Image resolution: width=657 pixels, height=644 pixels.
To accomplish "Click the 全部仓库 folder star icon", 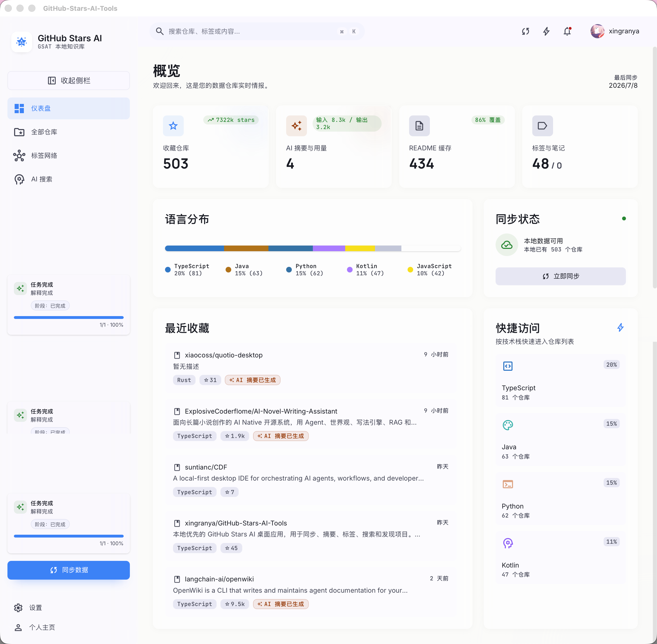I will click(19, 132).
